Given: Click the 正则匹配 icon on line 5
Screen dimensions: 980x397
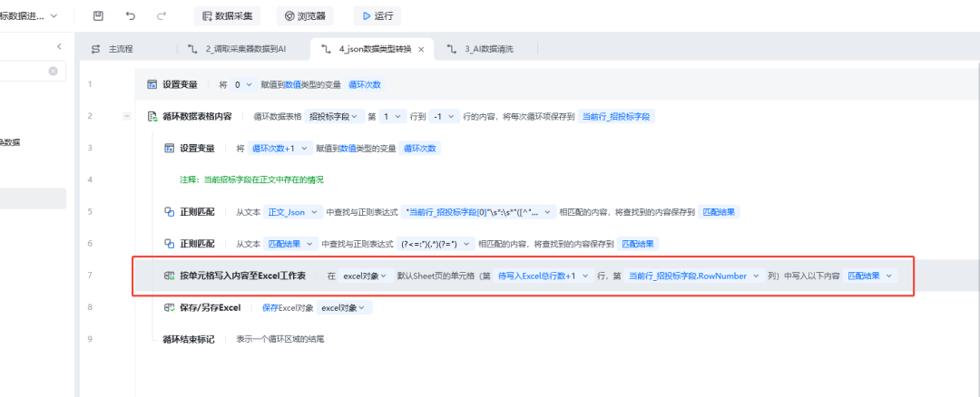Looking at the screenshot, I should (169, 211).
